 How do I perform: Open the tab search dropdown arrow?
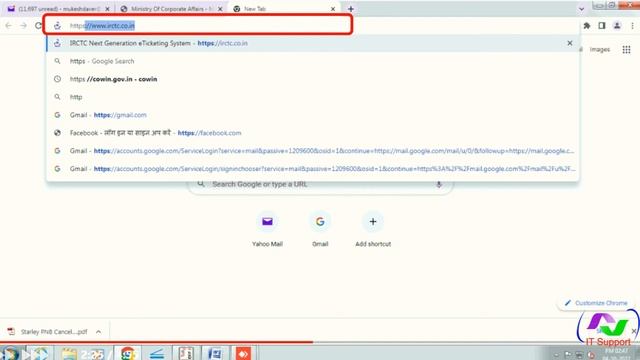point(581,9)
